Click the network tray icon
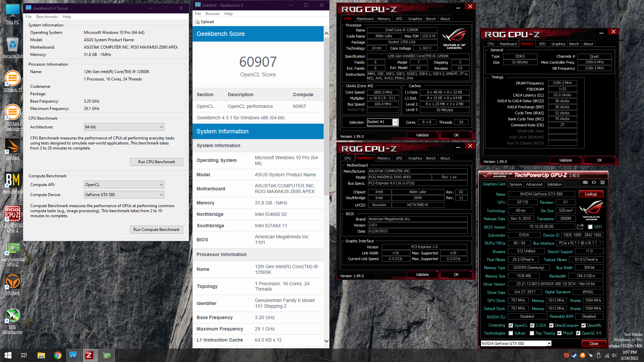This screenshot has width=644, height=362. tap(607, 355)
